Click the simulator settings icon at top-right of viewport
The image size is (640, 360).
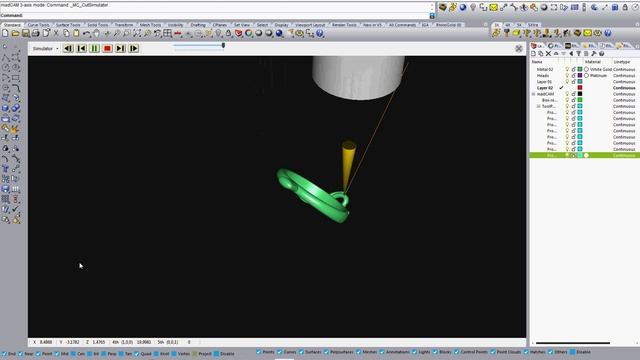tap(519, 49)
